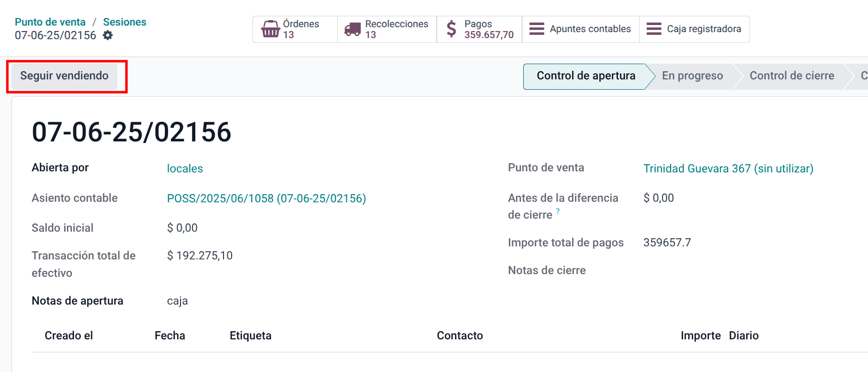Go to Punto de venta breadcrumb

[50, 22]
